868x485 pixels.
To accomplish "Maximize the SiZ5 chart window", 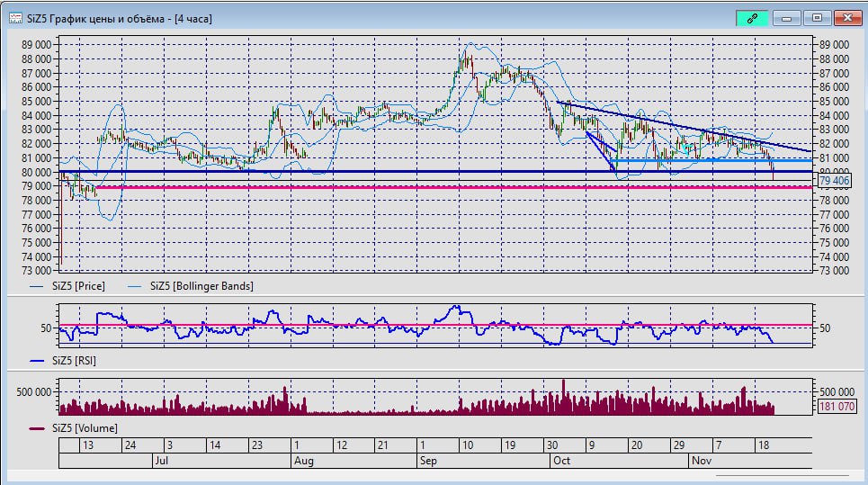I will coord(817,17).
